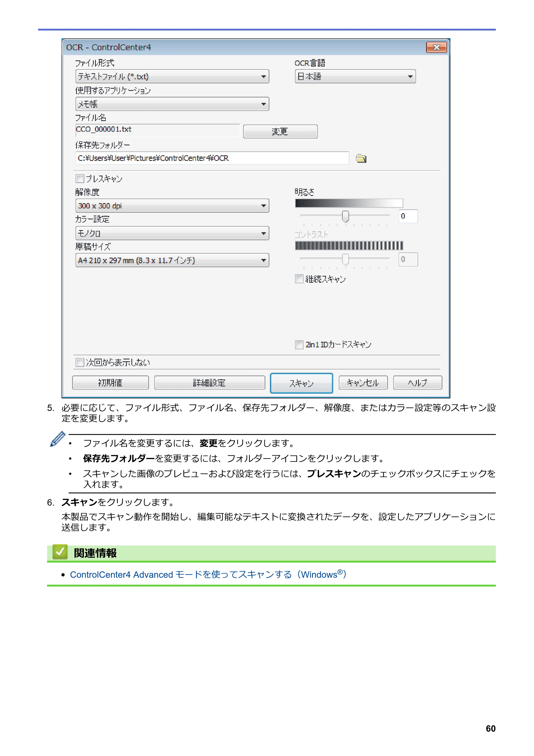Viewport: 534px width, 756px height.
Task: Click the folder browse icon next to save path
Action: (361, 158)
